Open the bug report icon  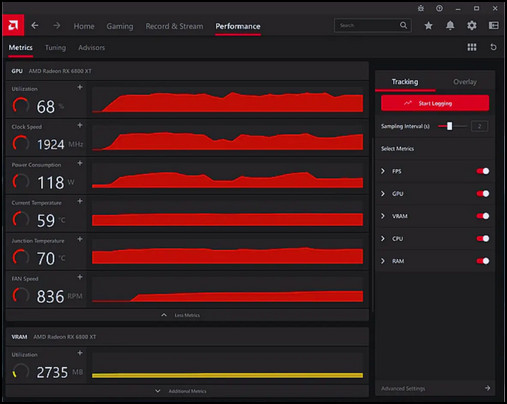(421, 8)
